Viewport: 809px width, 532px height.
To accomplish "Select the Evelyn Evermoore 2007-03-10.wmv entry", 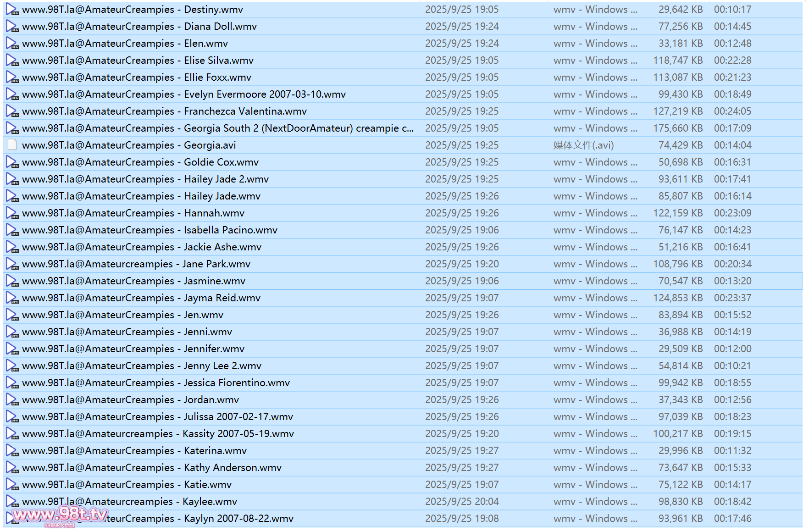I will [x=183, y=94].
